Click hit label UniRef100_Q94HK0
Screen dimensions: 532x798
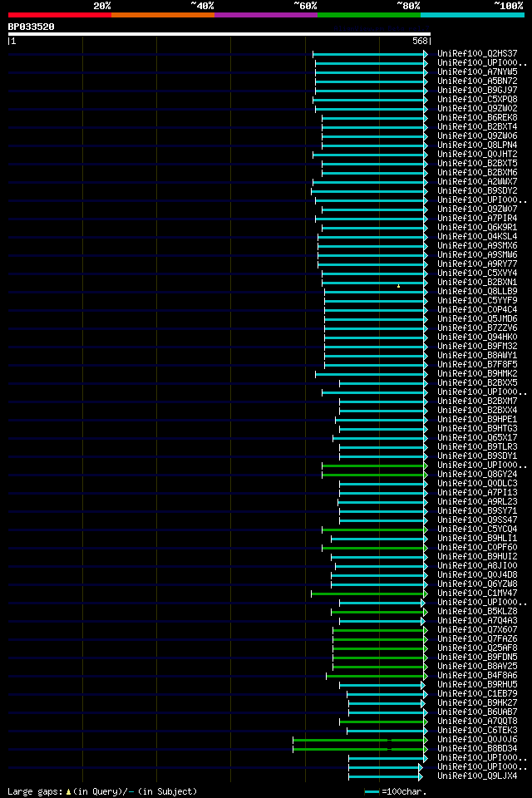click(477, 337)
